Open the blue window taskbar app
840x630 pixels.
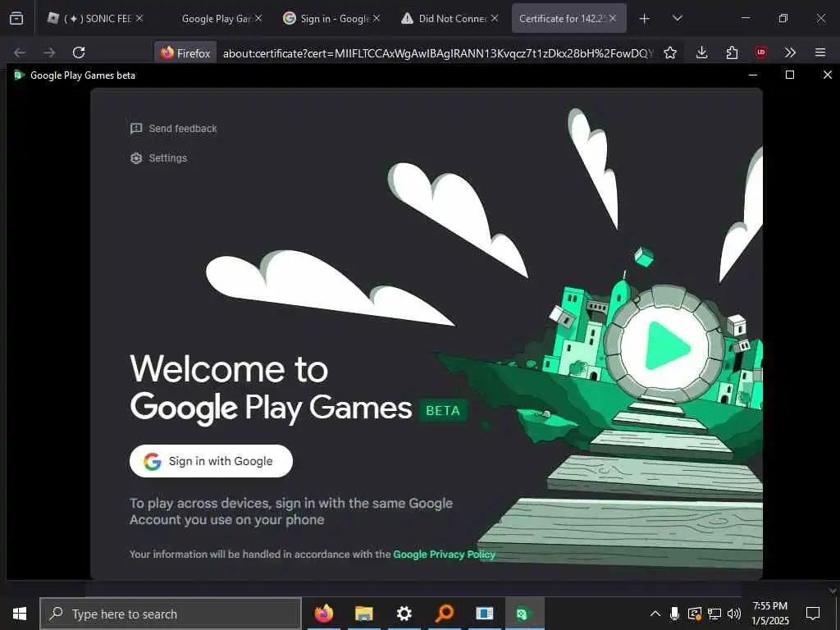(x=484, y=614)
